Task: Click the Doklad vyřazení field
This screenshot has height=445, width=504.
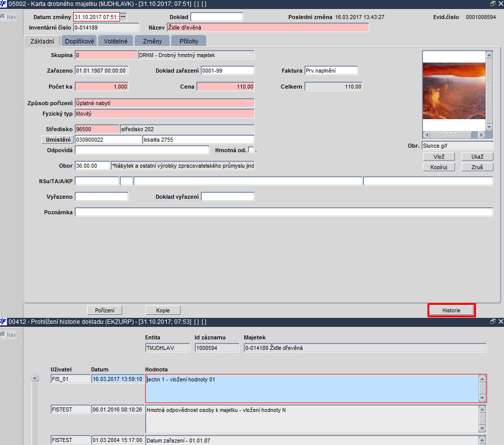Action: pos(228,196)
